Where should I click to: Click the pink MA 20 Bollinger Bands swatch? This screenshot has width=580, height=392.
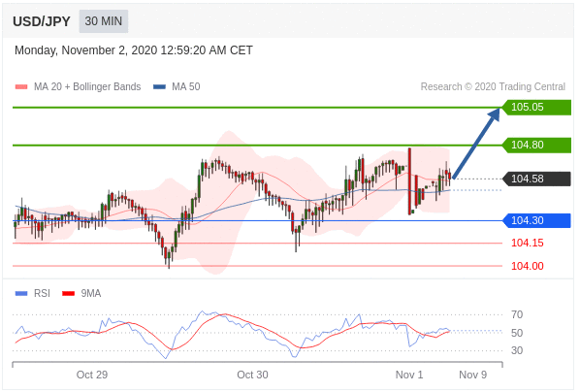pos(21,87)
